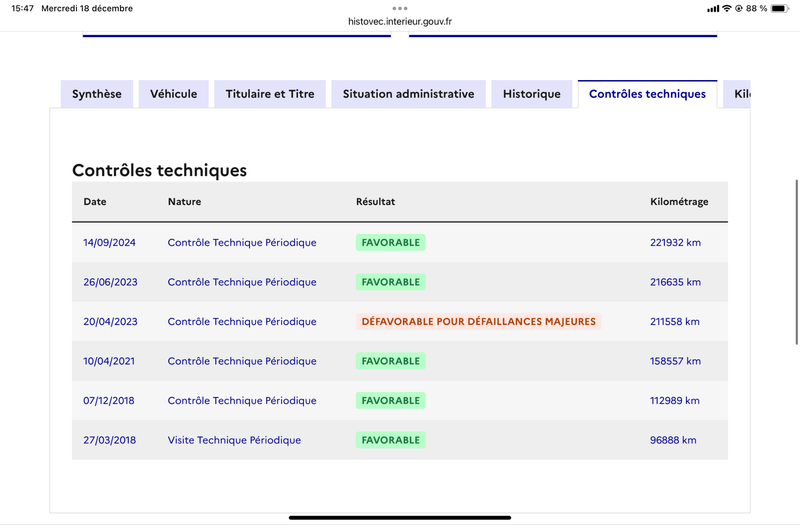Image resolution: width=800 pixels, height=525 pixels.
Task: Click the Kilométrage column header
Action: point(679,202)
